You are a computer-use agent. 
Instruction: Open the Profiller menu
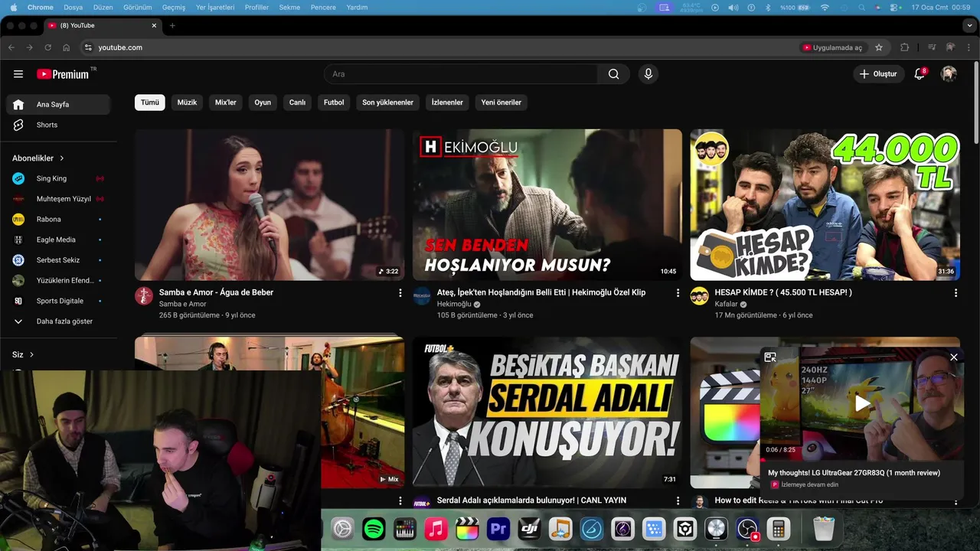256,8
